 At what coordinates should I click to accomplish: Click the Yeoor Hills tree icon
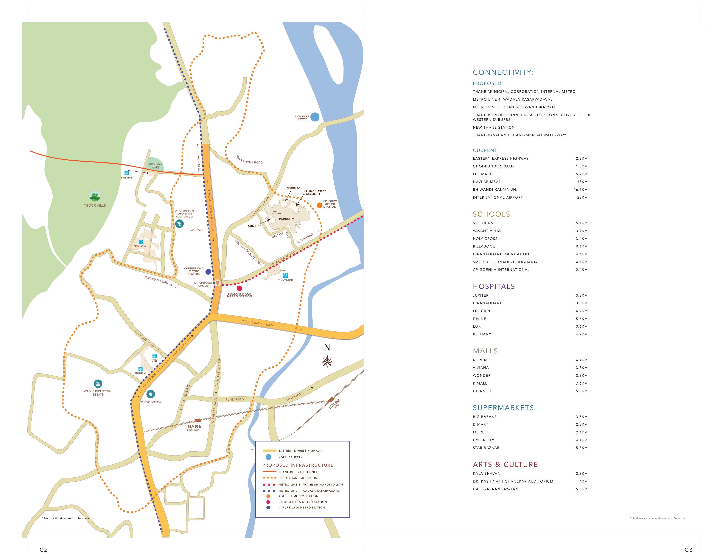click(95, 196)
